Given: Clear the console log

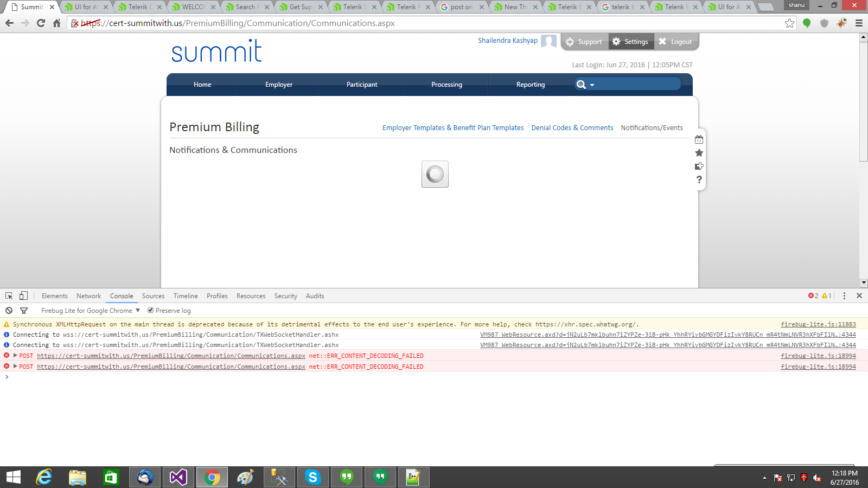Looking at the screenshot, I should (9, 311).
